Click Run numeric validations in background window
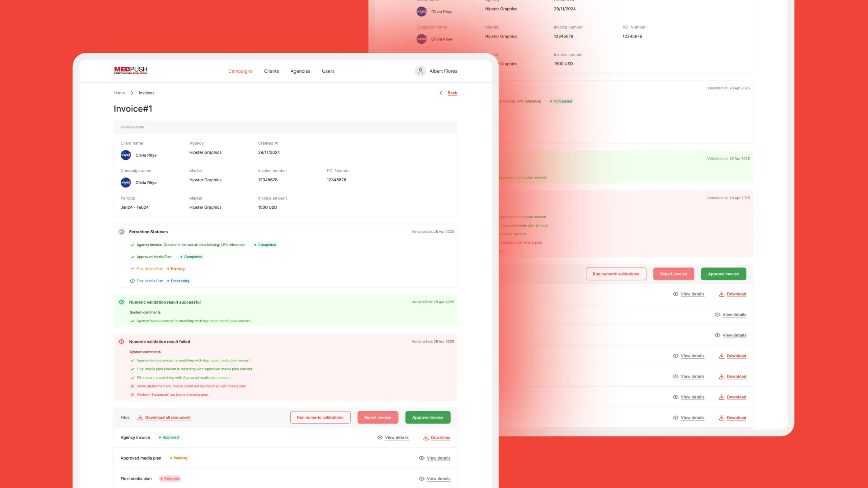 (x=616, y=274)
